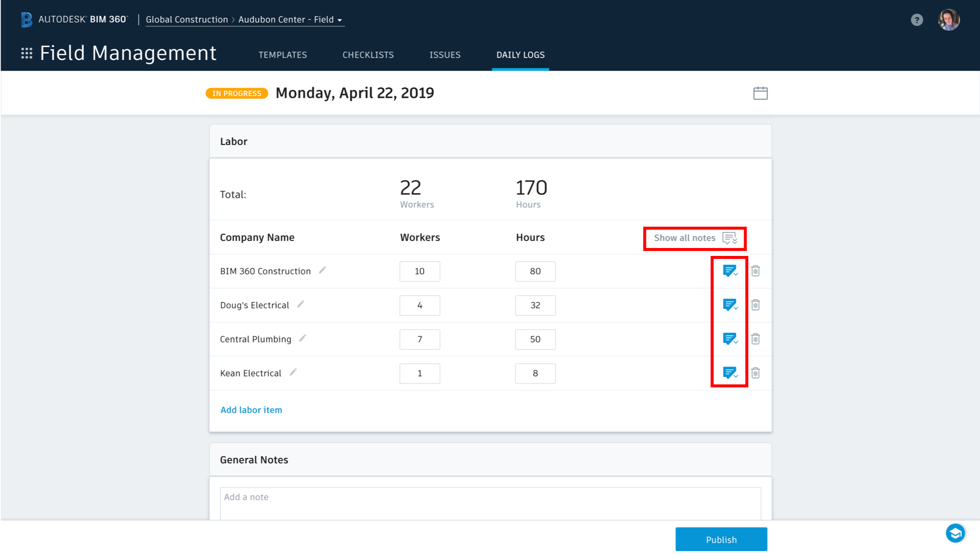The width and height of the screenshot is (980, 558).
Task: Open the user profile avatar menu
Action: (949, 20)
